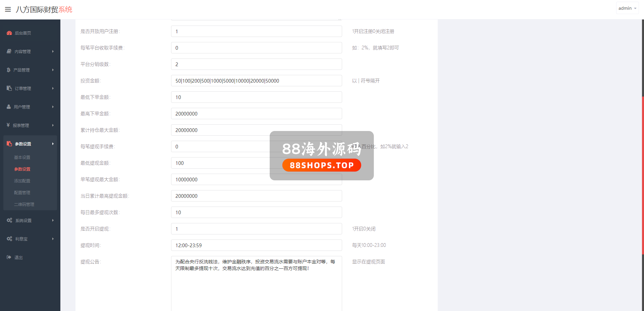Screen dimensions: 644x311
Task: Open 二维码管理 submenu item
Action: [x=24, y=205]
